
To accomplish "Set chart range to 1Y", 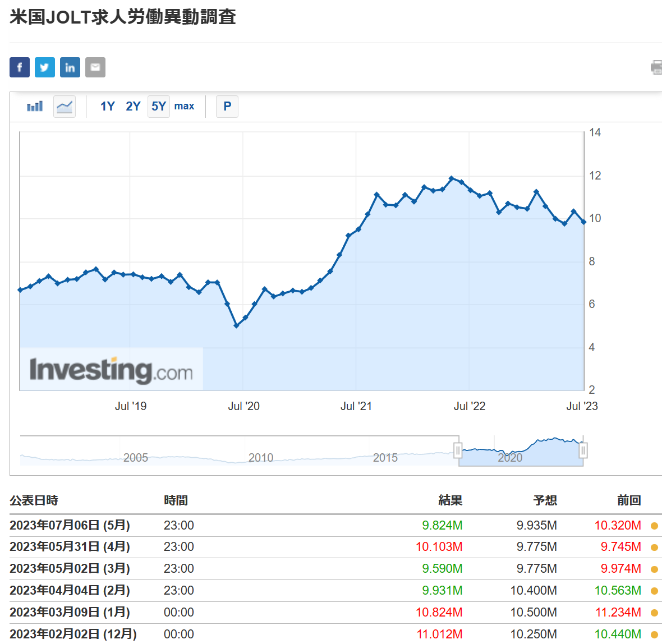I will coord(107,106).
